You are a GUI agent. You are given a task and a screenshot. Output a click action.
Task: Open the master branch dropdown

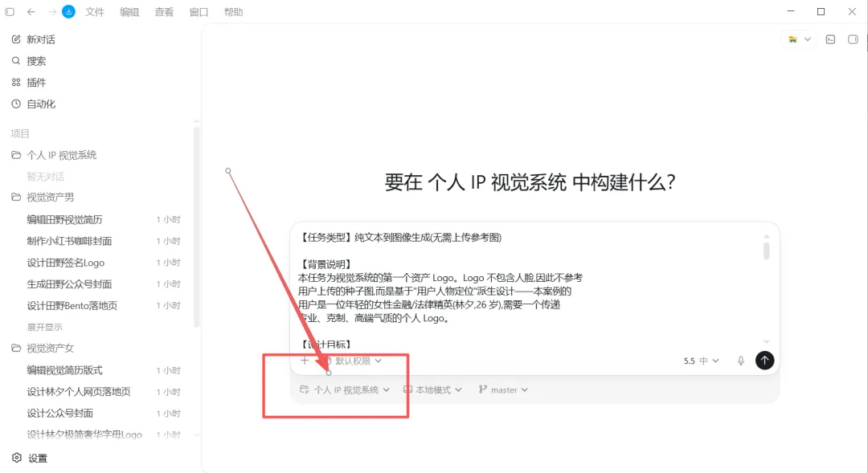pos(503,390)
